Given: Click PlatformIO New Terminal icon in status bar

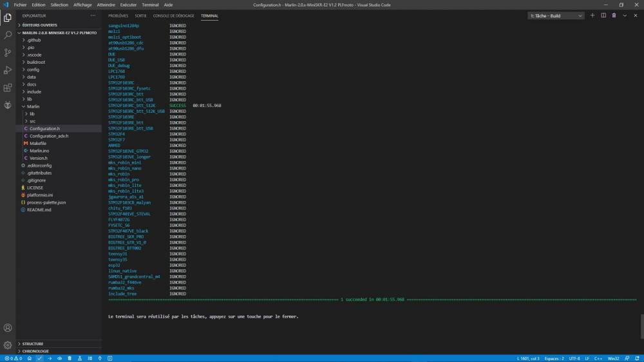Looking at the screenshot, I should point(109,358).
